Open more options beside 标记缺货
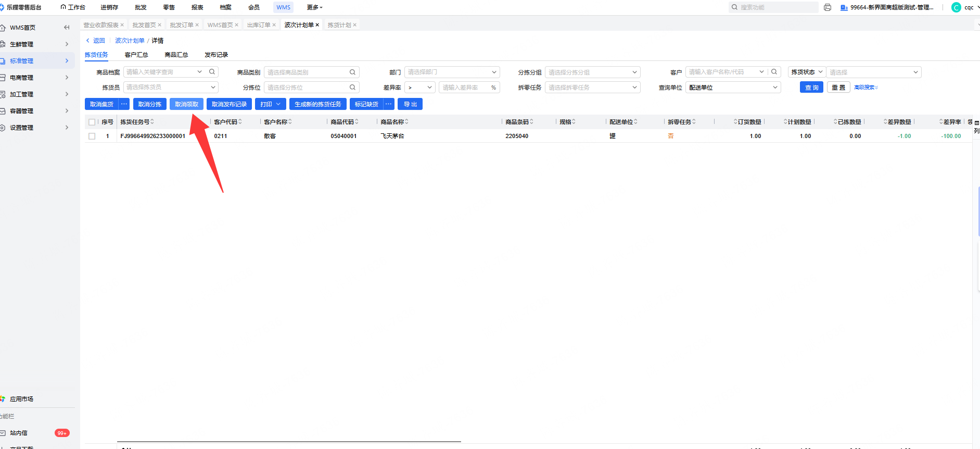 coord(389,104)
